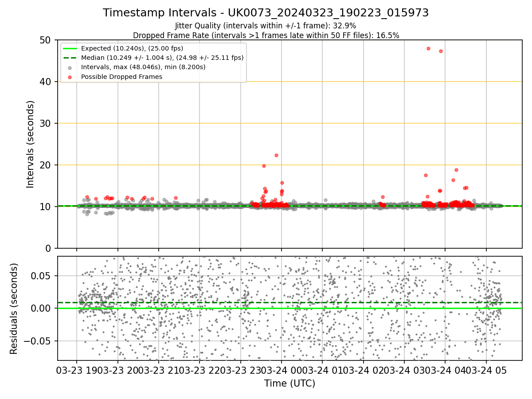Select the "Dropped Frame Rate" 16.5% subtitle line

coord(266,35)
